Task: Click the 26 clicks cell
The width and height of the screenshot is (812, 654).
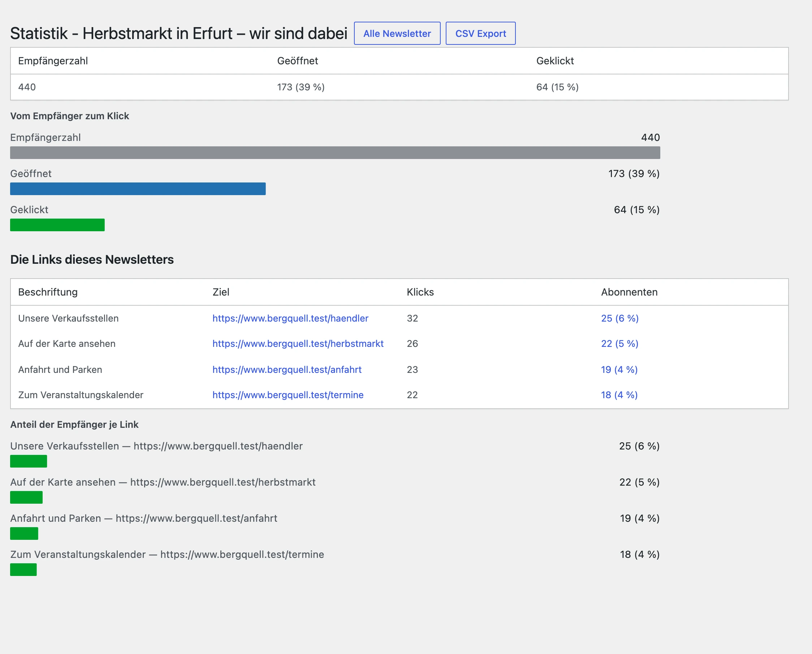Action: (413, 344)
